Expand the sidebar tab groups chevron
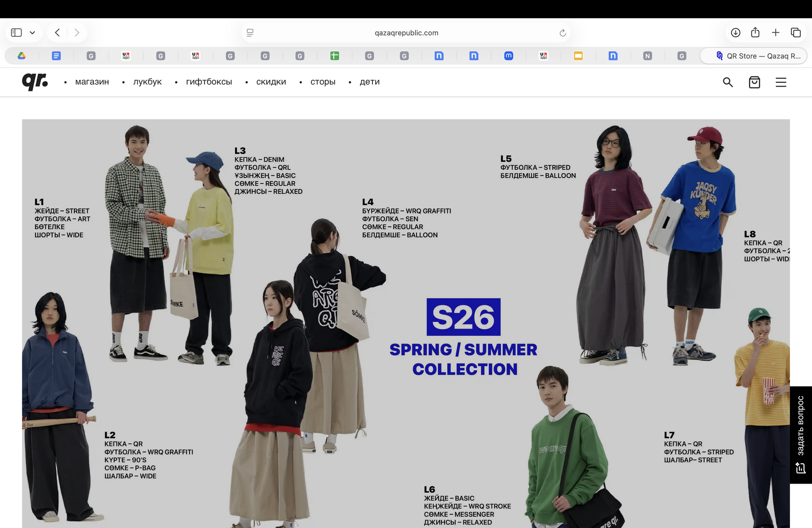Viewport: 812px width, 528px height. (x=32, y=33)
